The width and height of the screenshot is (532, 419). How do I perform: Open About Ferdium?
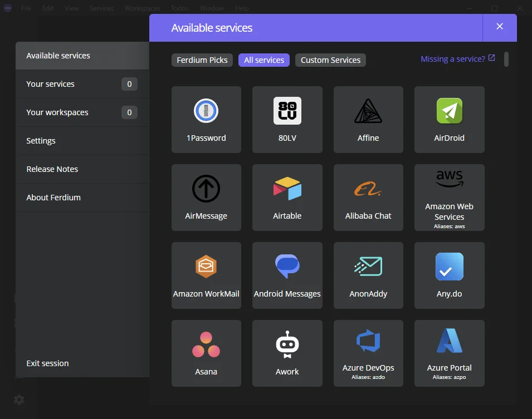click(82, 198)
